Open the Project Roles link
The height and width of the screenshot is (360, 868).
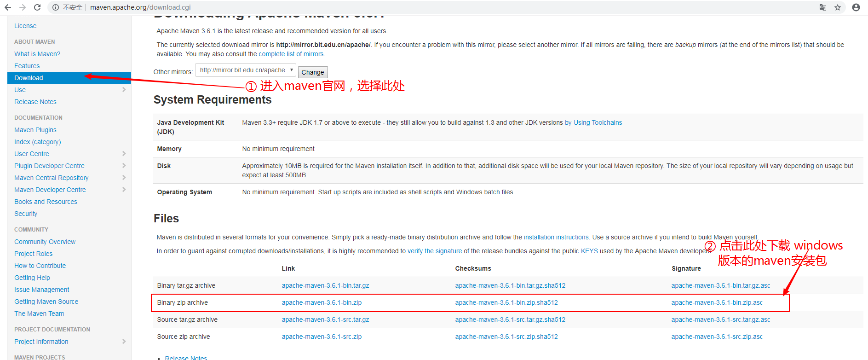(33, 254)
